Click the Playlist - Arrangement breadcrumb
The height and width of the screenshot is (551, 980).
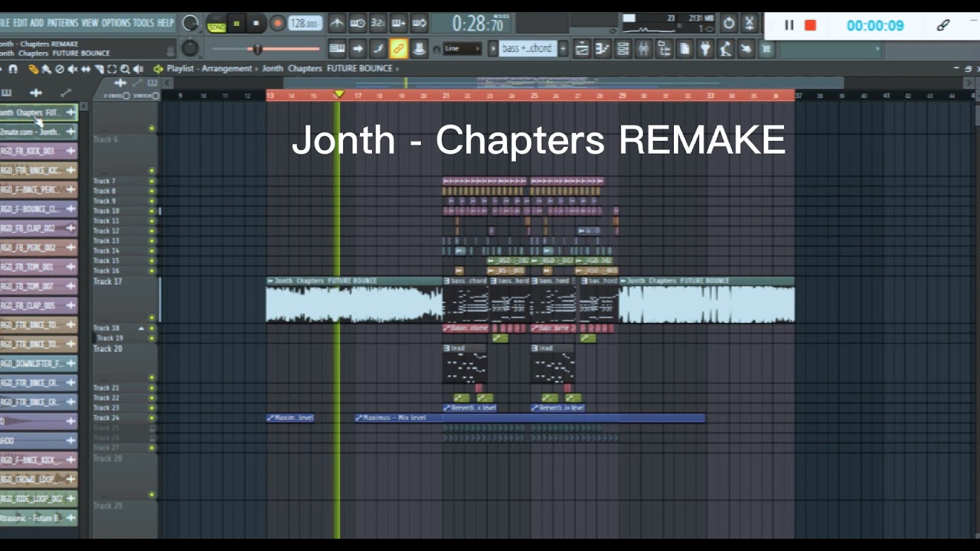(x=209, y=68)
